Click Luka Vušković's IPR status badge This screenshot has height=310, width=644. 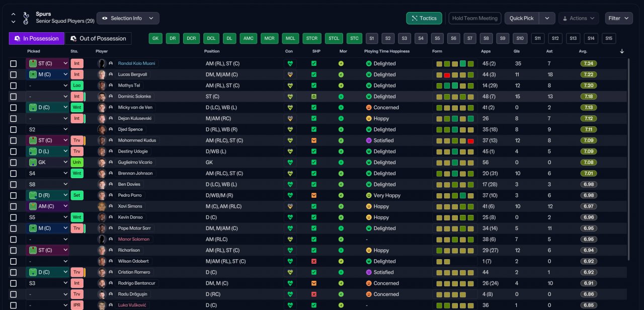click(x=77, y=305)
